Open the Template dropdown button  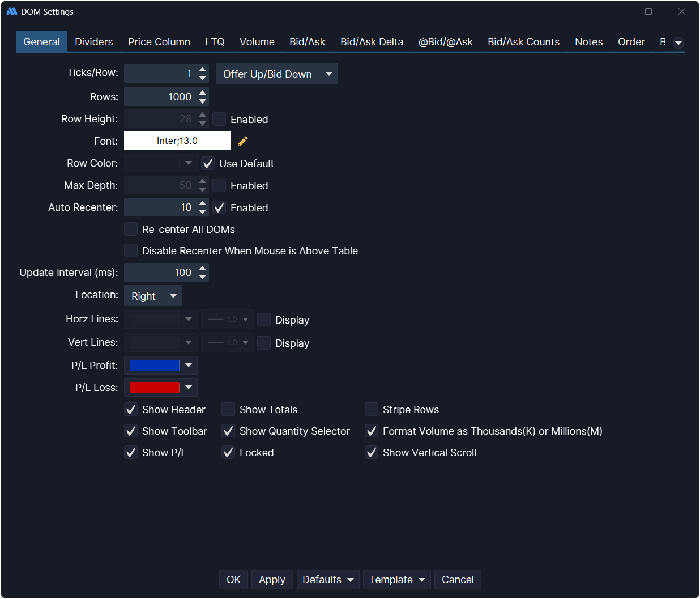tap(396, 580)
